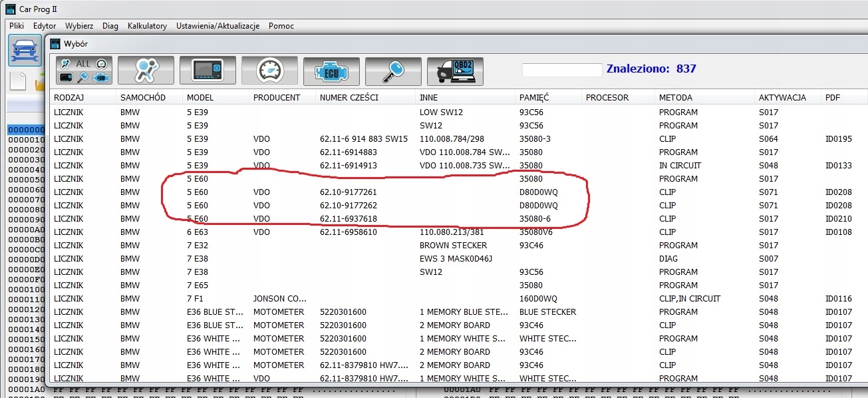868x398 pixels.
Task: Open the Pomoc menu
Action: 281,26
